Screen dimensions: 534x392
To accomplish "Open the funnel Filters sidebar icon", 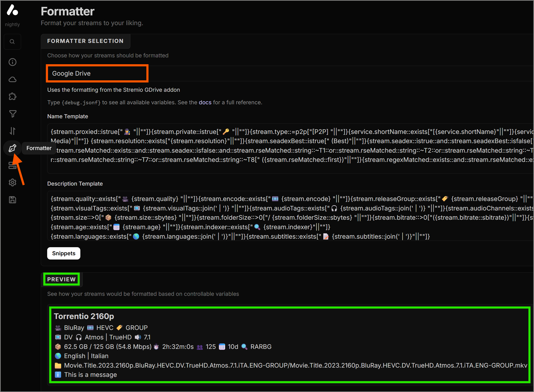I will pos(12,114).
